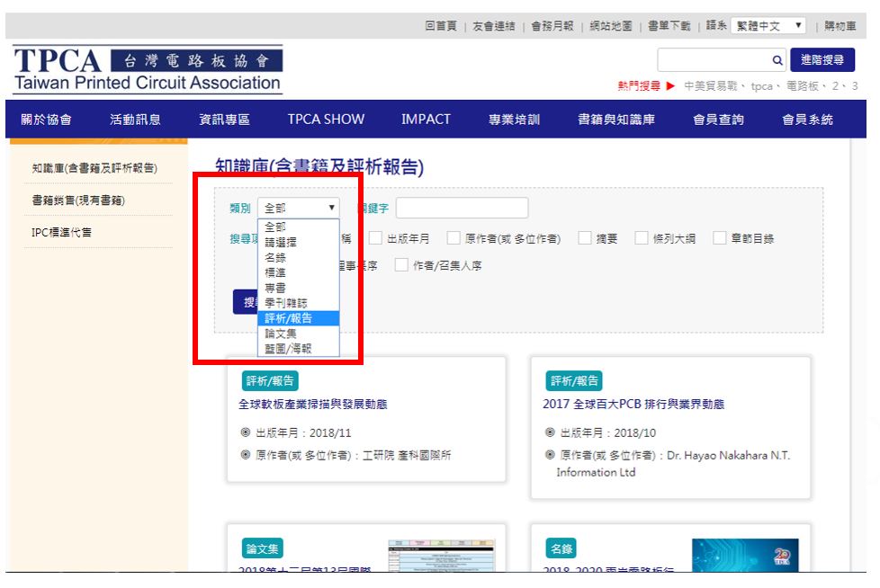Open the 購物車 link

(840, 26)
